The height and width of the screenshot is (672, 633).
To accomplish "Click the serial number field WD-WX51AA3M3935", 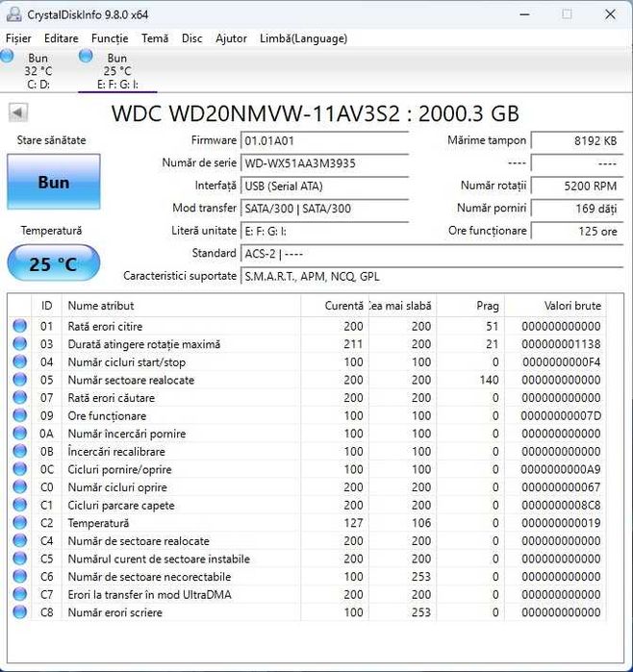I will [x=324, y=163].
